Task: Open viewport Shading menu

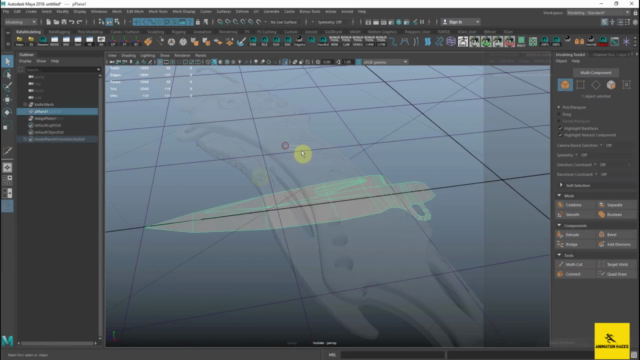Action: 128,56
